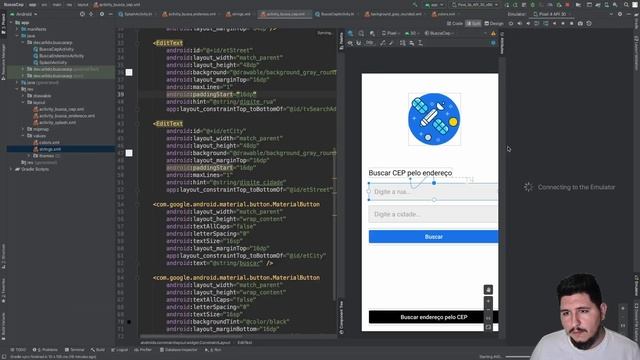Switch editor to Split view mode
640x360 pixels.
(473, 24)
